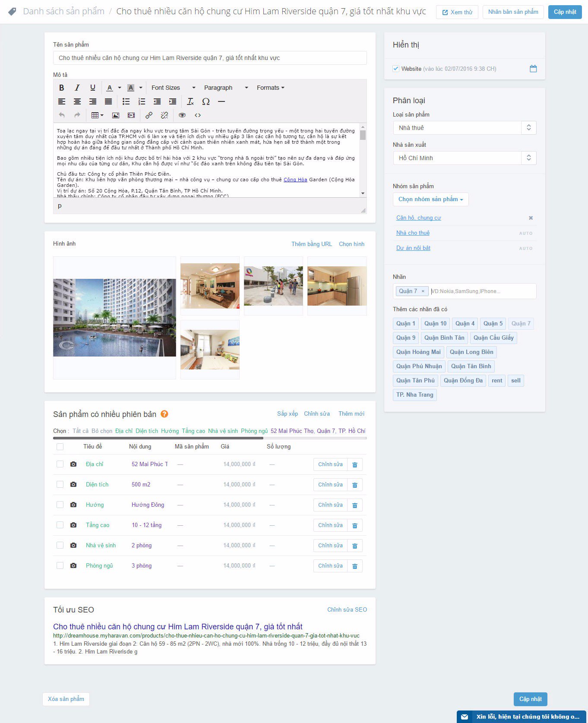588x723 pixels.
Task: Toggle bold formatting in editor
Action: [x=62, y=88]
